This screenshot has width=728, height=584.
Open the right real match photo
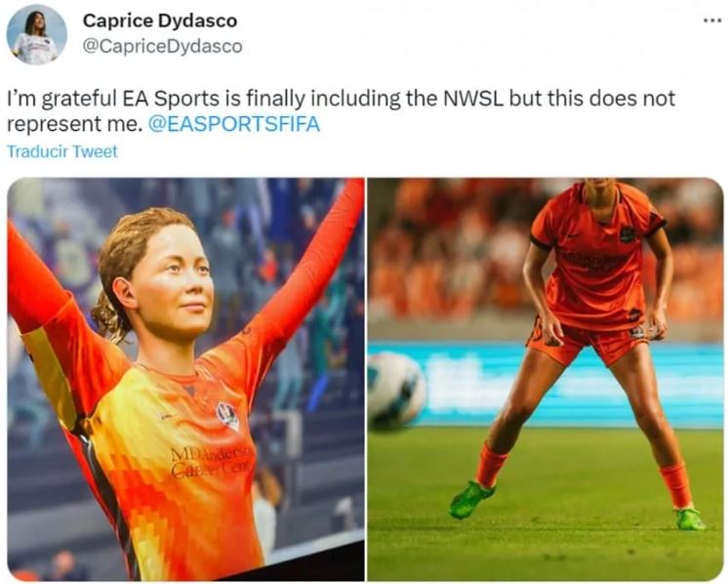(546, 379)
